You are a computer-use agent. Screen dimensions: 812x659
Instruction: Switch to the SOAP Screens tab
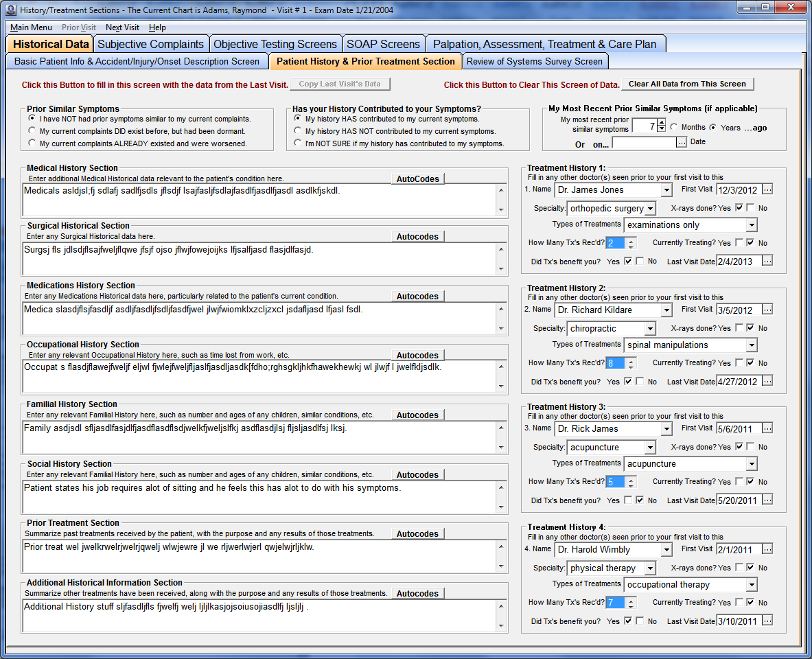pyautogui.click(x=384, y=43)
